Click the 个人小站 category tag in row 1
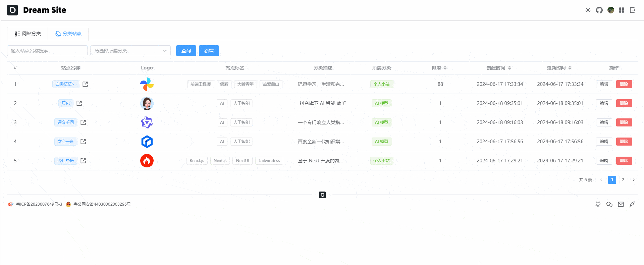Viewport: 644px width, 265px height. click(382, 84)
